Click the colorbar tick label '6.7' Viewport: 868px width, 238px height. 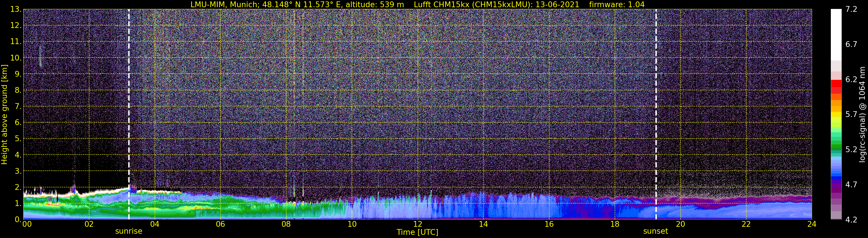click(851, 44)
